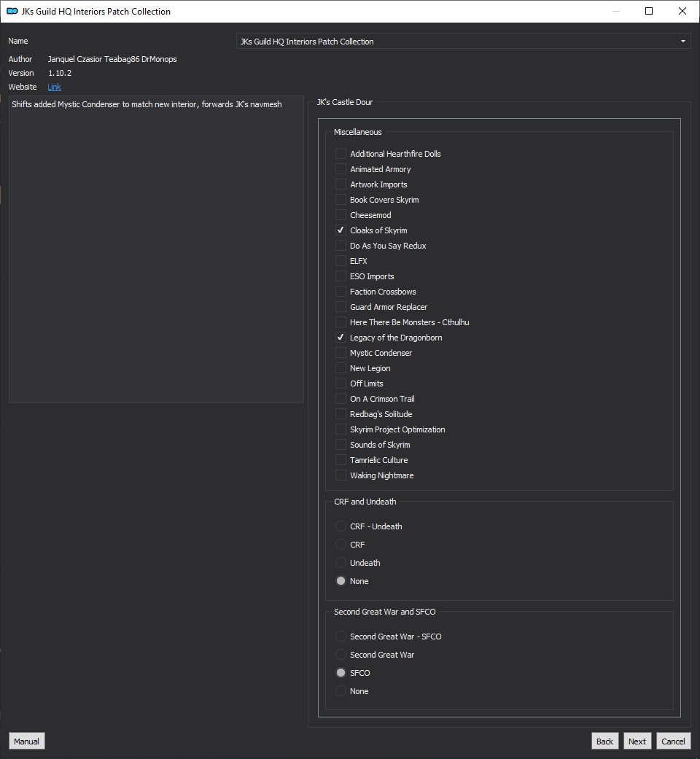Enable ELFX patch checkbox
700x759 pixels.
pyautogui.click(x=341, y=261)
